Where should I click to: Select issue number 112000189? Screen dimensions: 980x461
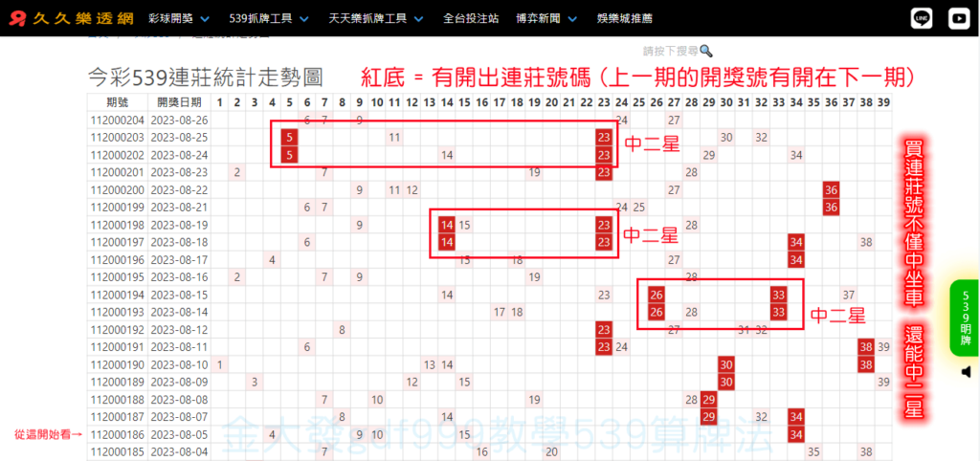click(117, 382)
